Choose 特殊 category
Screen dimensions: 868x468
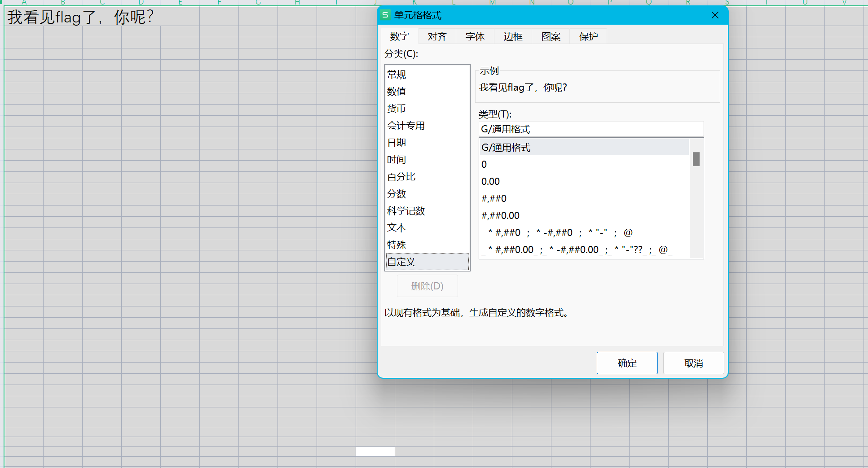[427, 245]
